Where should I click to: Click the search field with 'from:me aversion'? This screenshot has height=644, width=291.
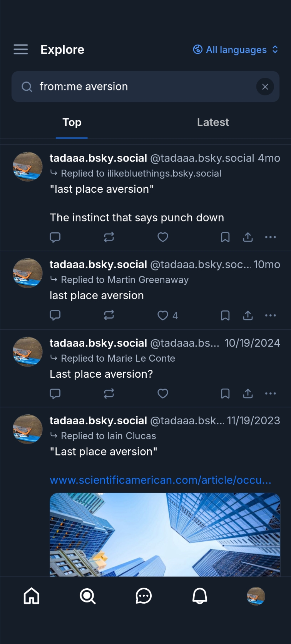pyautogui.click(x=142, y=87)
